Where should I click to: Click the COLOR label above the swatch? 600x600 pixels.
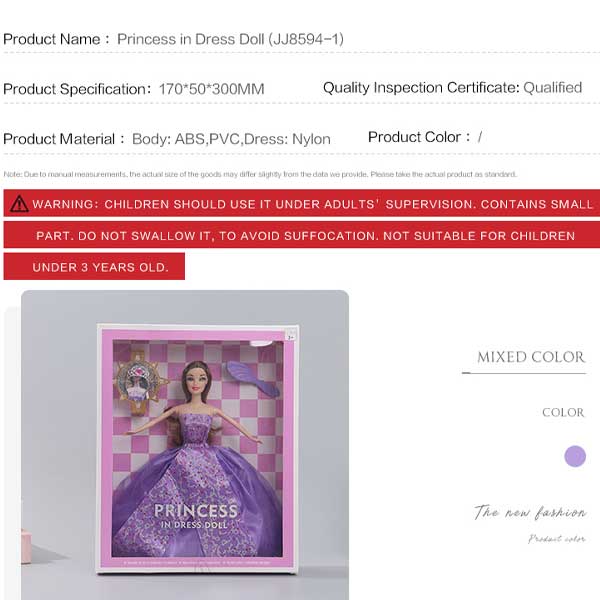pyautogui.click(x=563, y=412)
